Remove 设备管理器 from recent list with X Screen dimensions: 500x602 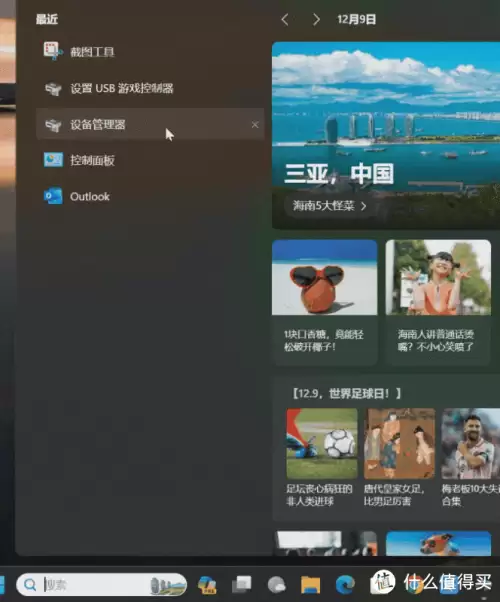[x=255, y=125]
